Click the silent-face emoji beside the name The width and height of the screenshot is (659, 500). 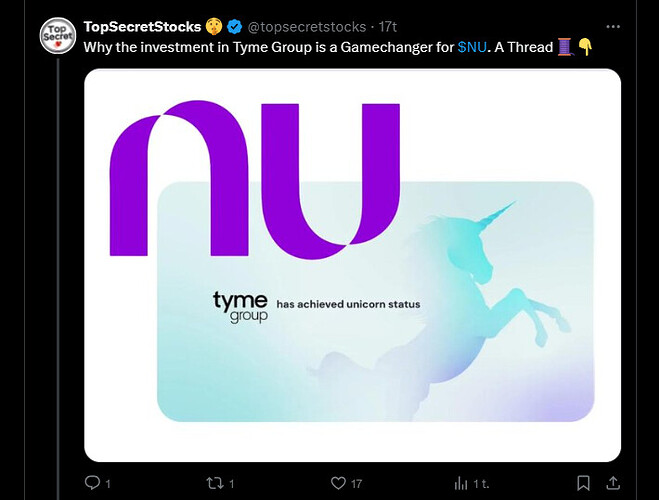pos(214,27)
